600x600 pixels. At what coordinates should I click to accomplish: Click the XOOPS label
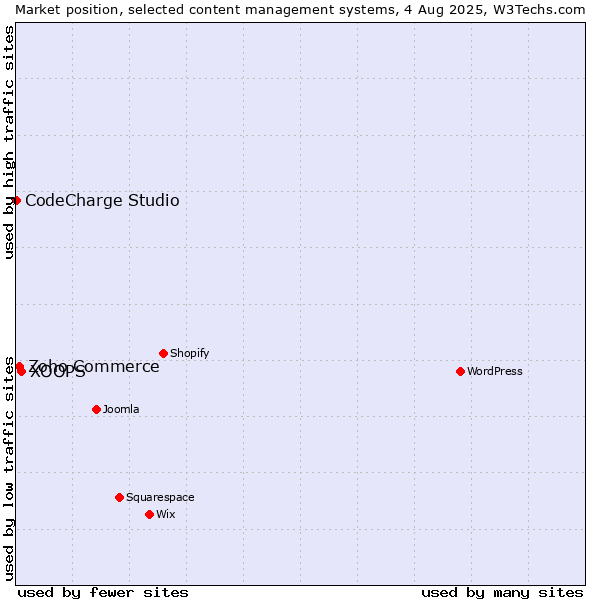57,372
